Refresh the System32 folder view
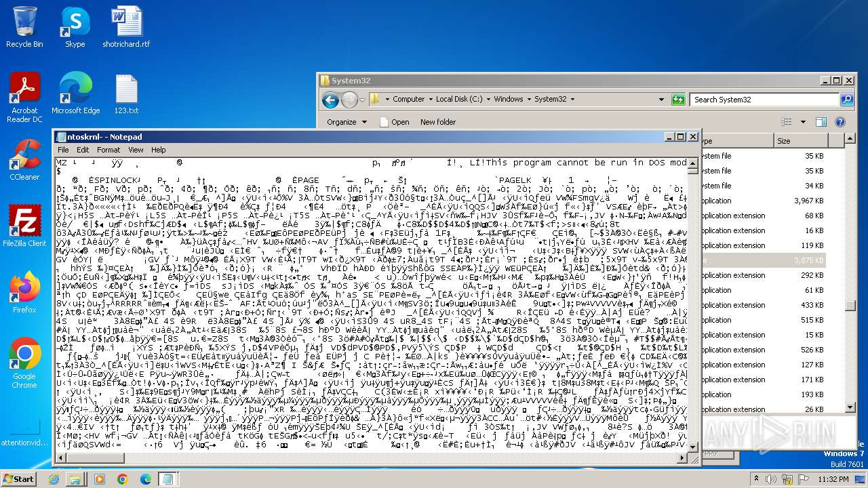The height and width of the screenshot is (488, 868). (x=678, y=100)
